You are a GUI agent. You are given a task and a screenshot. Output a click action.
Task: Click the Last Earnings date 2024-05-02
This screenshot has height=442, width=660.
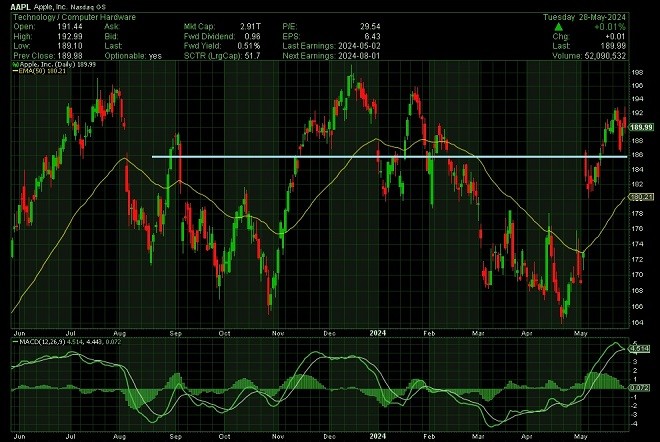pos(358,46)
